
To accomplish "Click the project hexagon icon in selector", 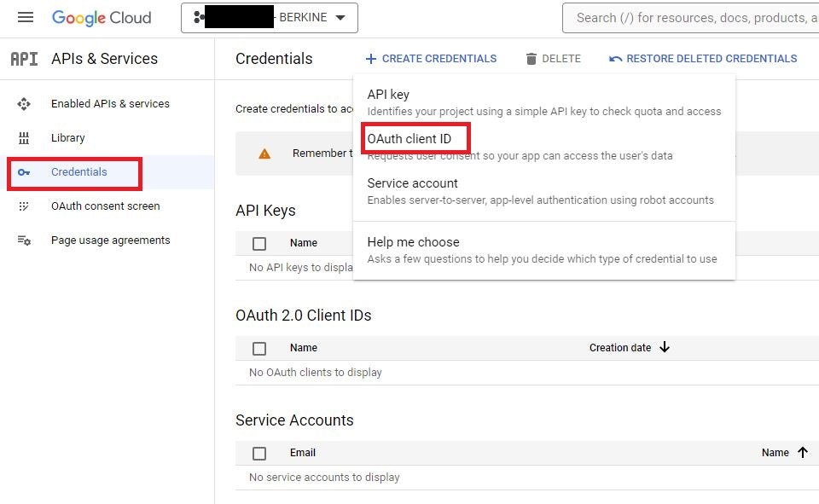I will click(199, 17).
